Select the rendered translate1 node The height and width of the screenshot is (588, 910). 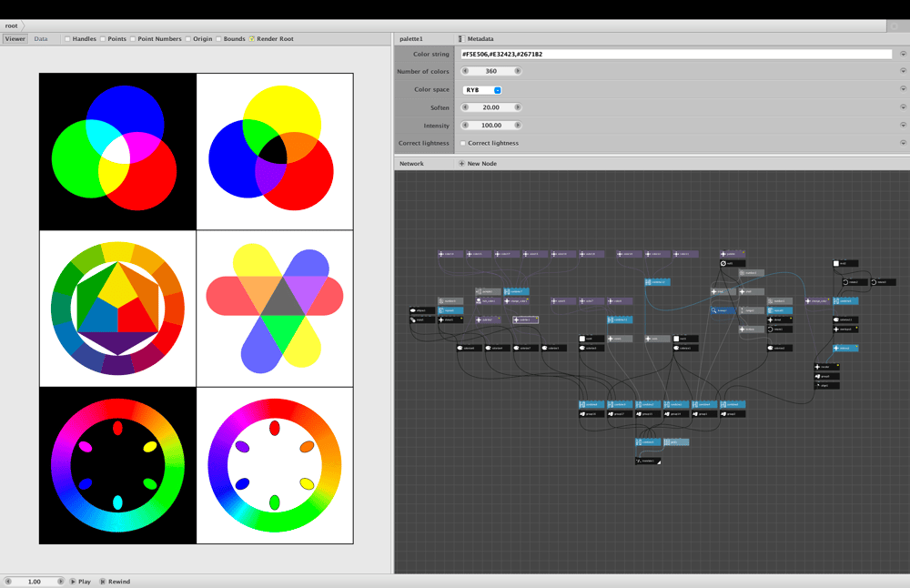tap(648, 461)
